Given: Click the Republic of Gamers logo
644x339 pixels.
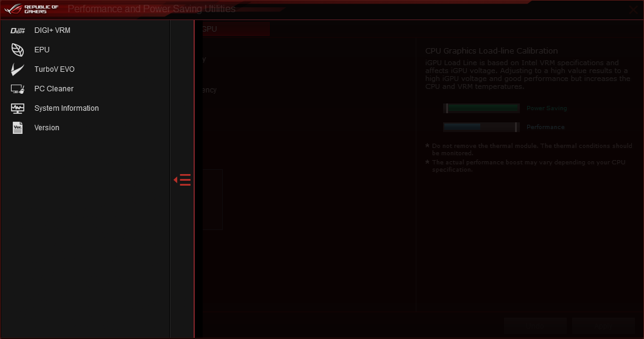Looking at the screenshot, I should coord(31,9).
